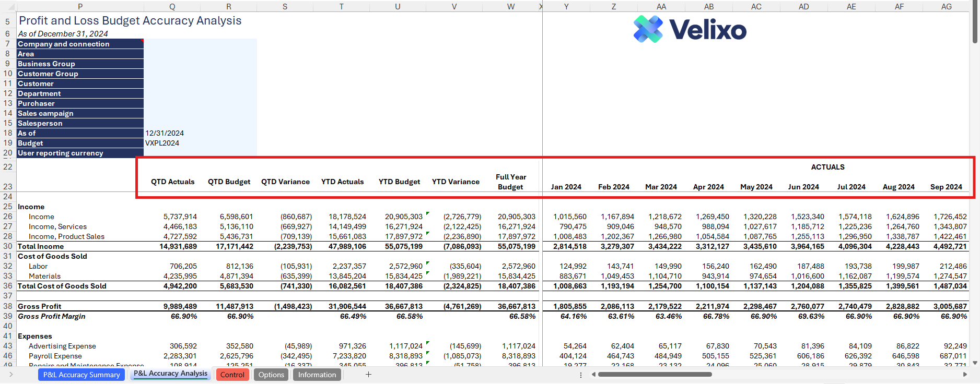Open the Options sheet tab
This screenshot has height=384, width=980.
(x=271, y=375)
